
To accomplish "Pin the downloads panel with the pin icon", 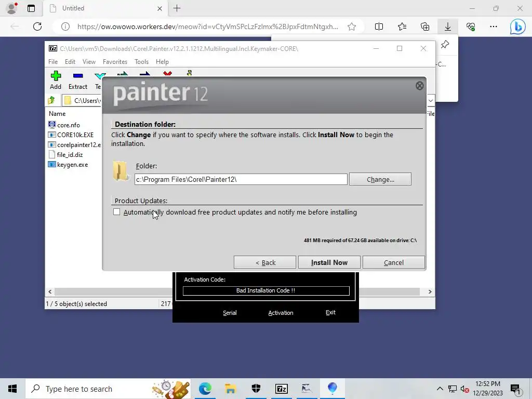I will point(445,45).
